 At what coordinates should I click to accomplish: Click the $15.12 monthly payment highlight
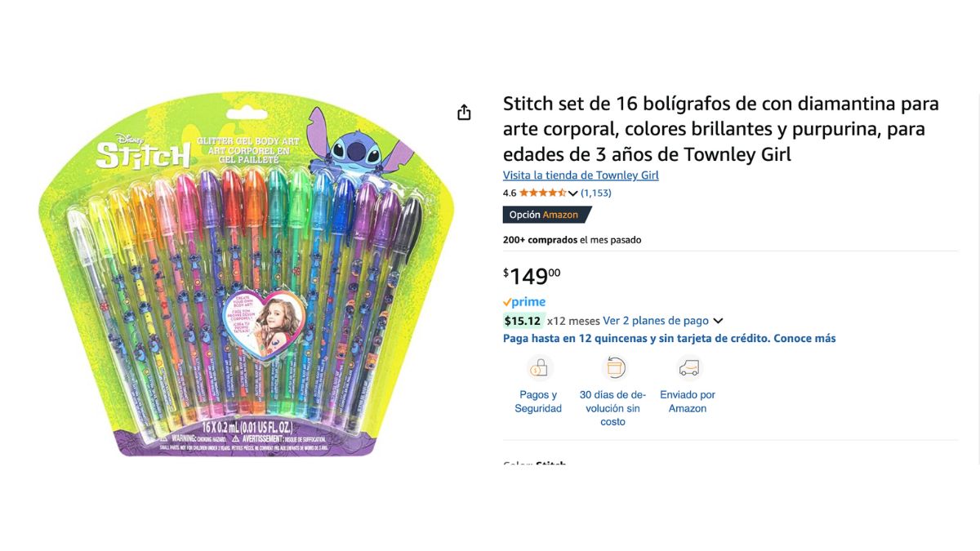523,321
